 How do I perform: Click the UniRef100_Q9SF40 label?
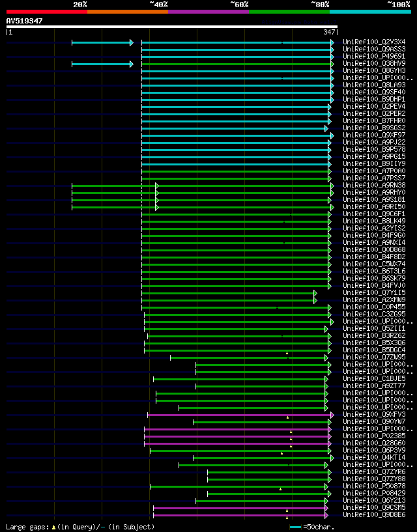pyautogui.click(x=374, y=92)
